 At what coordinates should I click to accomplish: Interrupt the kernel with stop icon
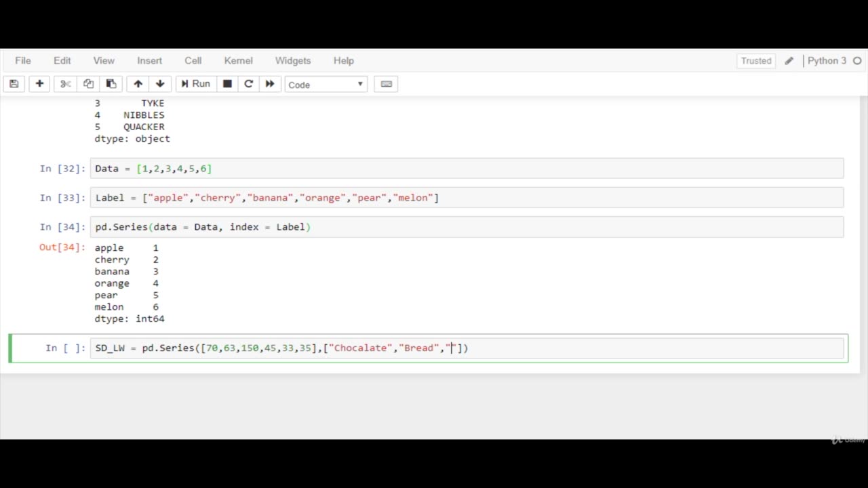point(227,84)
